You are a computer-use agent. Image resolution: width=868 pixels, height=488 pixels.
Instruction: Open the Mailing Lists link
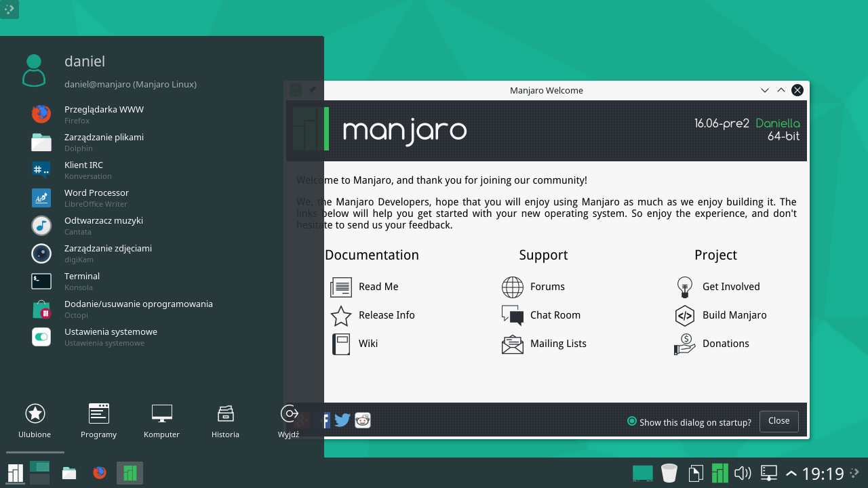[512, 344]
